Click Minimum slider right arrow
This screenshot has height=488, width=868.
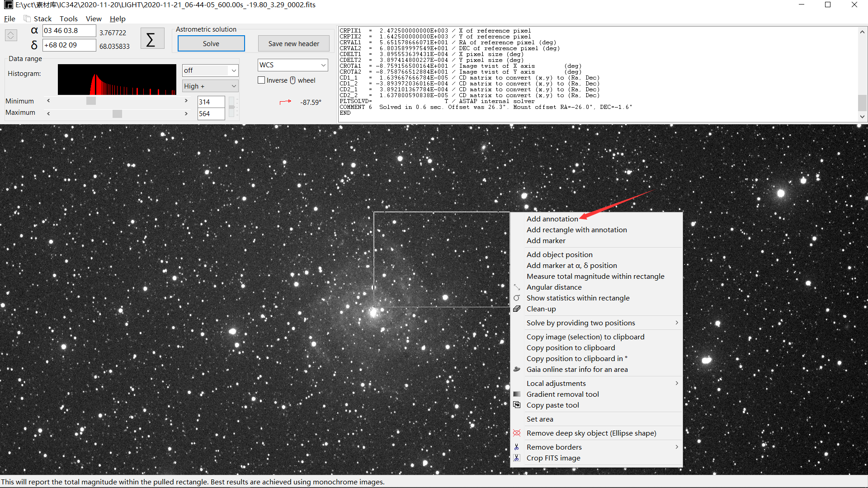(186, 100)
